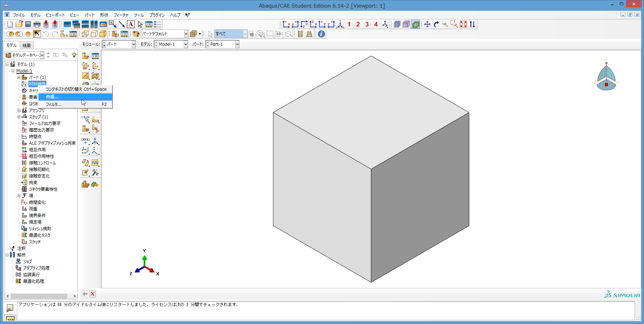Image resolution: width=644 pixels, height=324 pixels.
Task: Select the Pan View tool
Action: tap(427, 24)
